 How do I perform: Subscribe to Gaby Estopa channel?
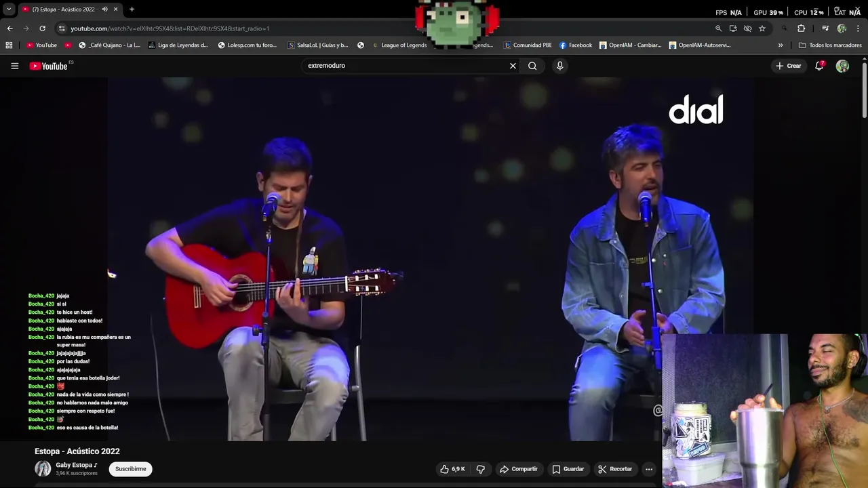(131, 469)
